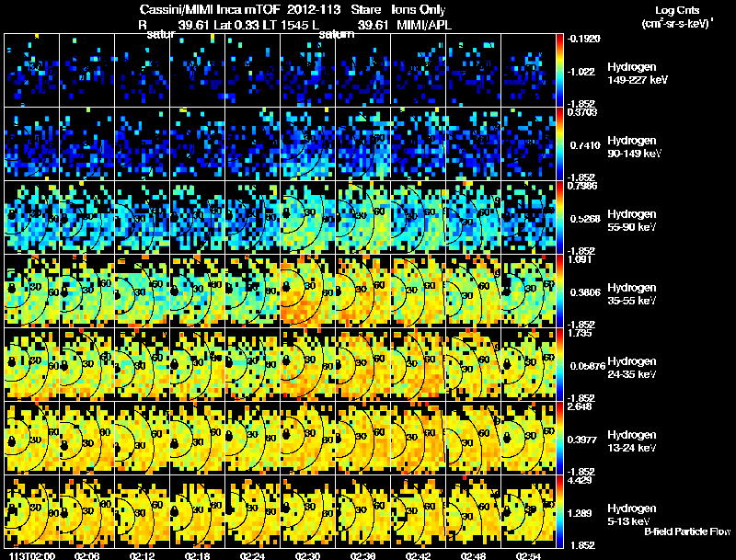Click the Hydrogen 149-227 keV color bar
Viewport: 736px width, 560px height.
tap(559, 71)
